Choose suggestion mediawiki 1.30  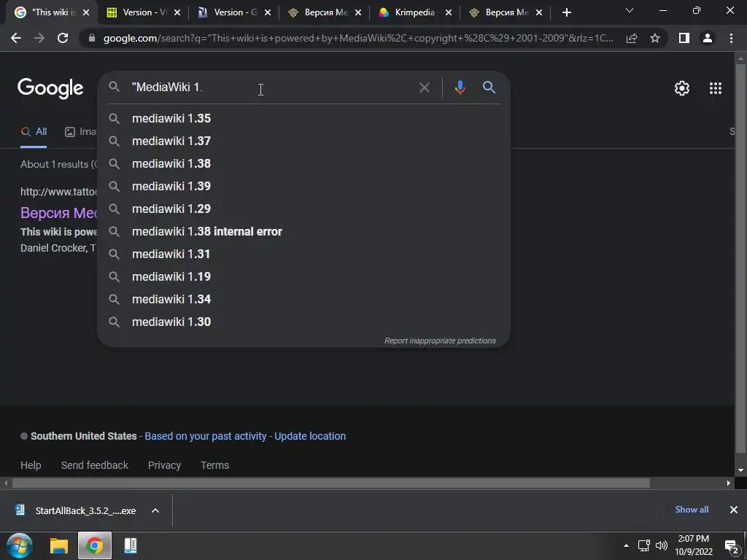(303, 322)
